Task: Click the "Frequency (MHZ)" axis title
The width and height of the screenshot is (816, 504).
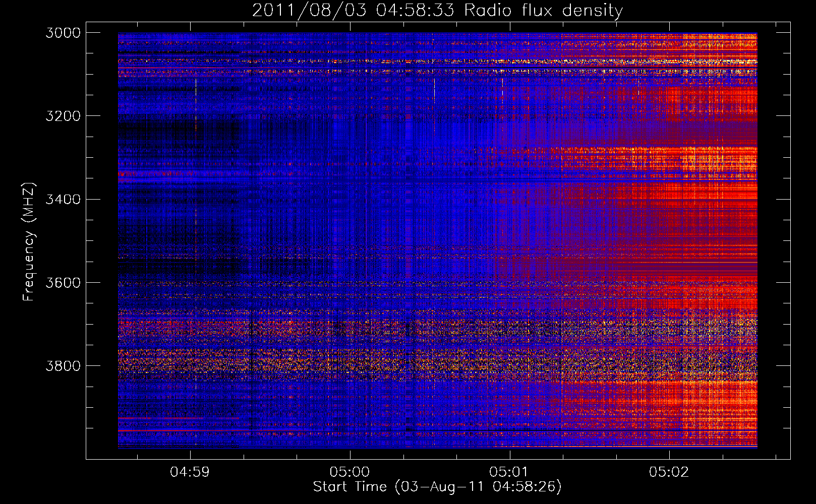Action: point(29,241)
